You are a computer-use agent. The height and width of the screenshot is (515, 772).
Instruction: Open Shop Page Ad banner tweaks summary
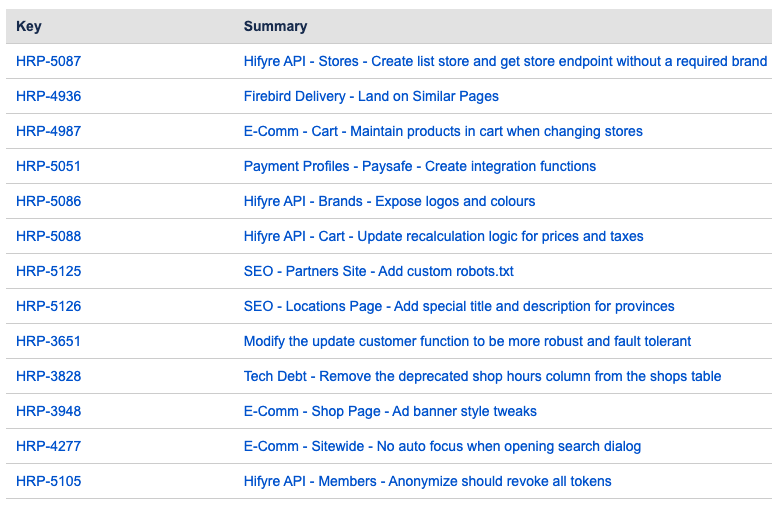click(x=390, y=411)
